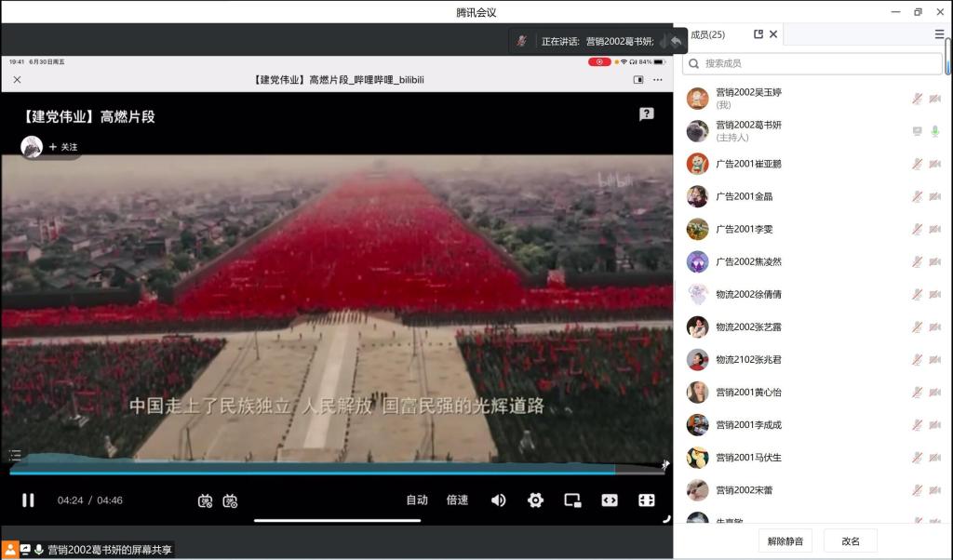The image size is (953, 560).
Task: Toggle microphone mute for 营销2002吴玉婷
Action: [x=918, y=99]
